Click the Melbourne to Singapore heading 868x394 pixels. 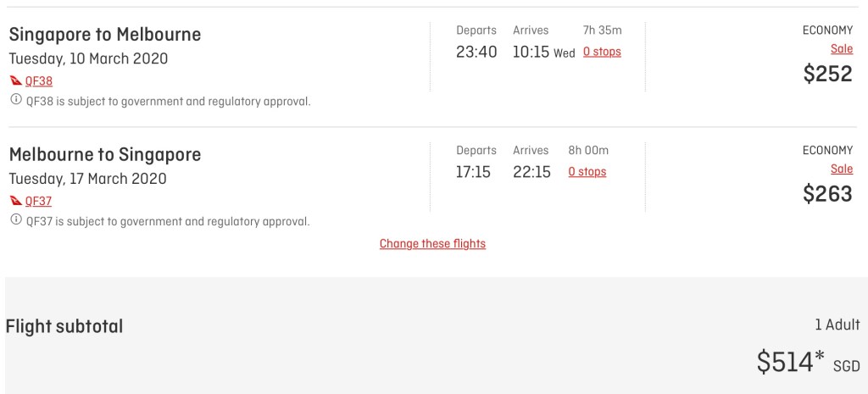pyautogui.click(x=105, y=155)
